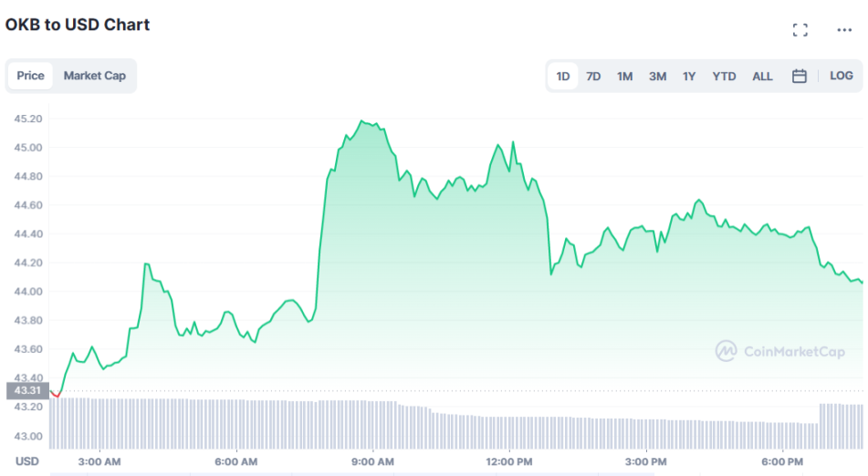
Task: Select the 1D time range
Action: point(563,77)
